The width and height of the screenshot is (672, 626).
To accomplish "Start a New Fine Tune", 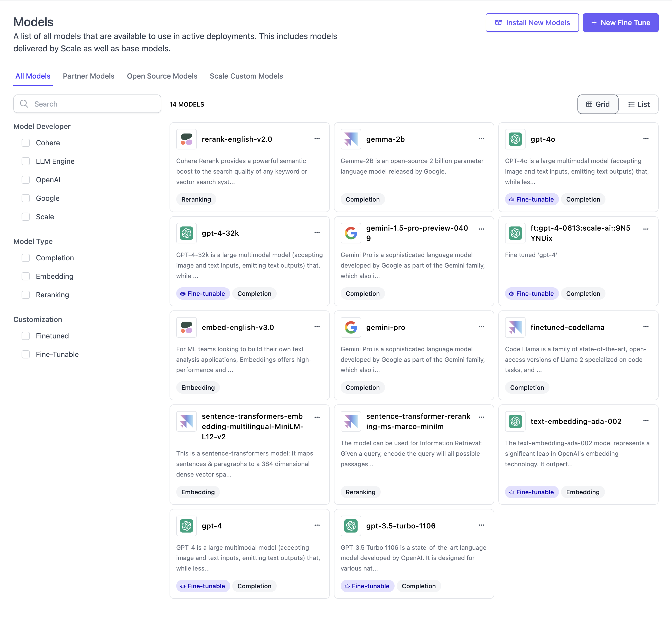I will (x=621, y=23).
